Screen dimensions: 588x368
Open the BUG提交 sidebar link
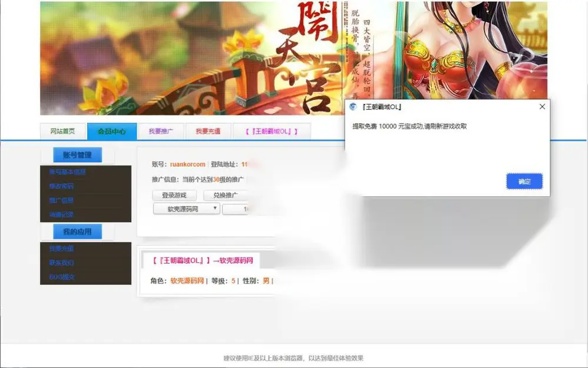click(x=62, y=277)
